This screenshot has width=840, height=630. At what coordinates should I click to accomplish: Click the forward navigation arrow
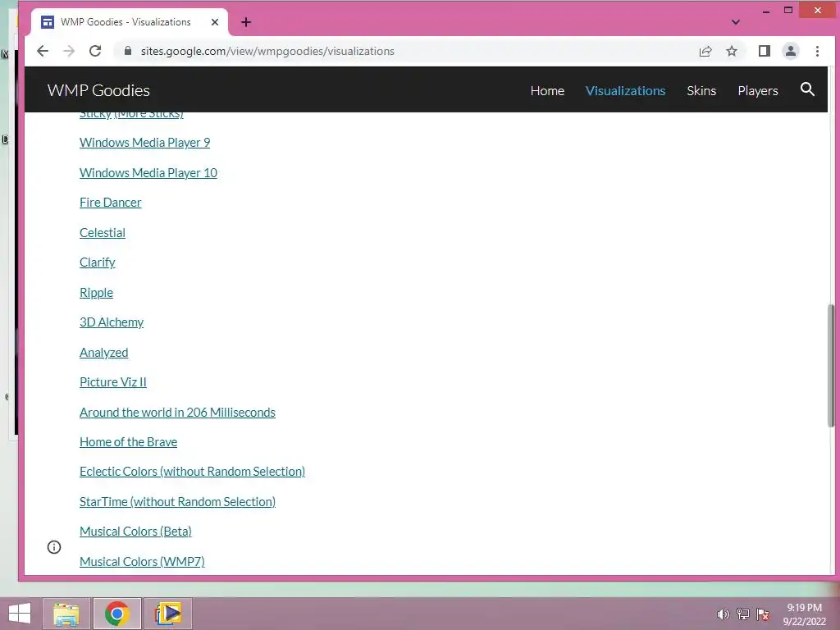pyautogui.click(x=69, y=51)
